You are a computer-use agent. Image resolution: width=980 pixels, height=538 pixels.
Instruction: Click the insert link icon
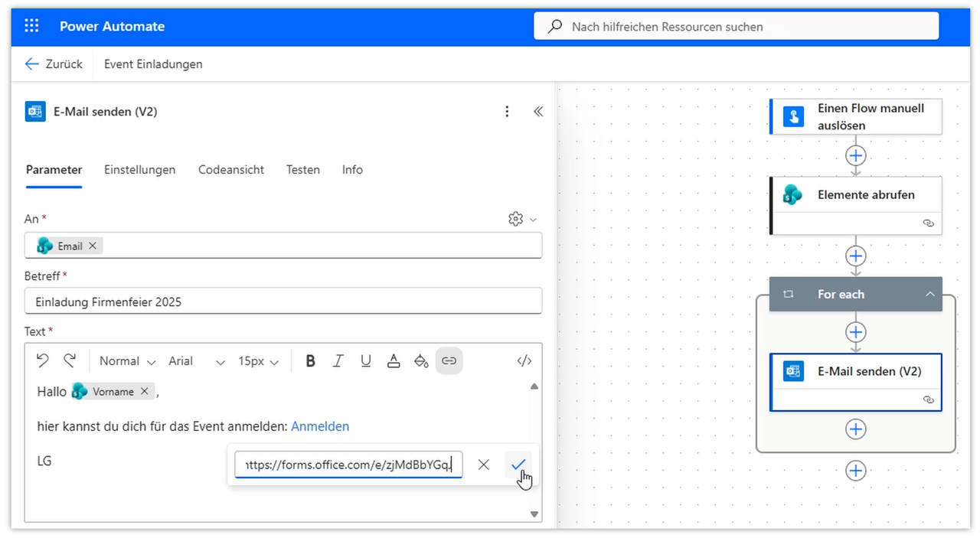(449, 360)
